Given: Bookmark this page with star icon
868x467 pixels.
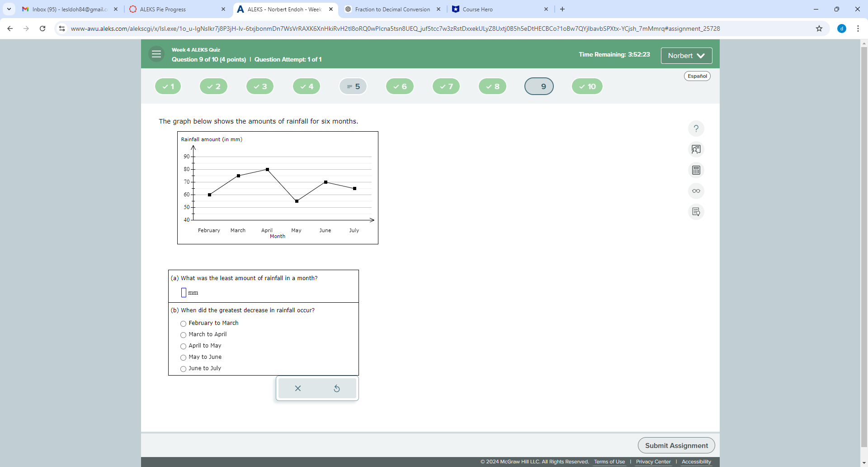Looking at the screenshot, I should 819,29.
